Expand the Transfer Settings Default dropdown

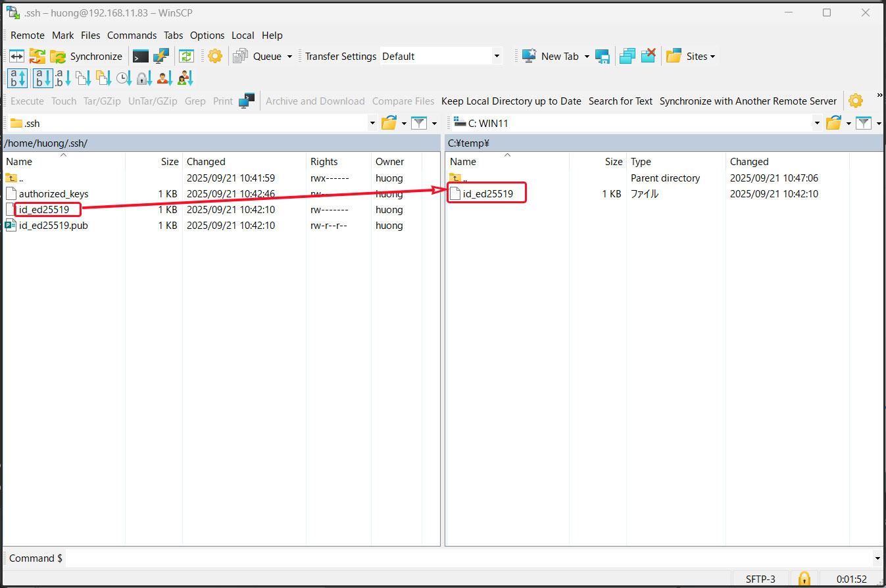pyautogui.click(x=497, y=57)
